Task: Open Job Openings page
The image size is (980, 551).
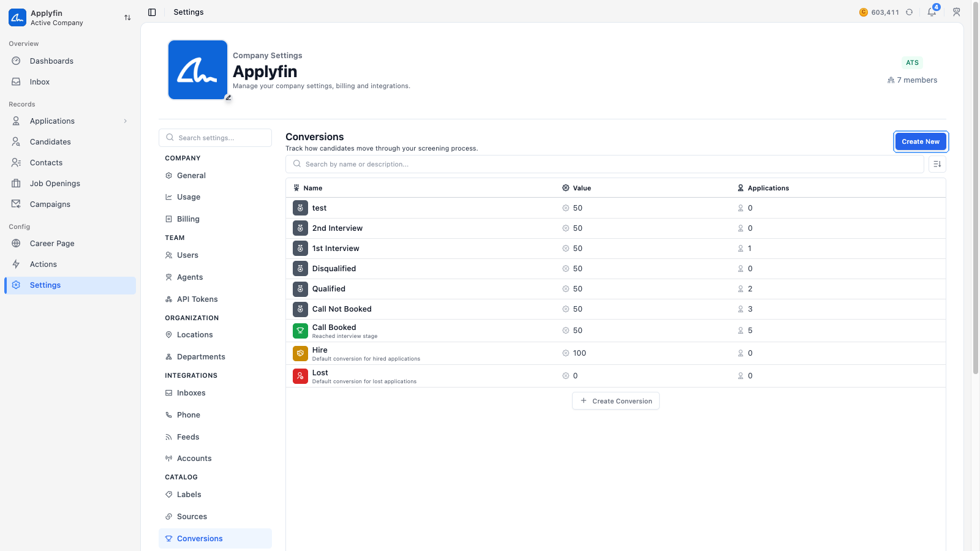Action: (x=70, y=184)
